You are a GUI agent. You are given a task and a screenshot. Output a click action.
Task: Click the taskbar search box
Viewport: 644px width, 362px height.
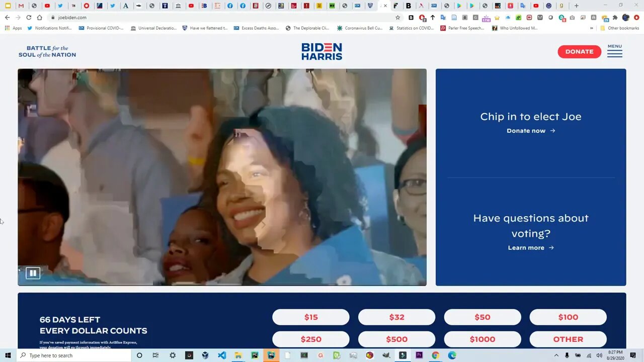pos(74,355)
